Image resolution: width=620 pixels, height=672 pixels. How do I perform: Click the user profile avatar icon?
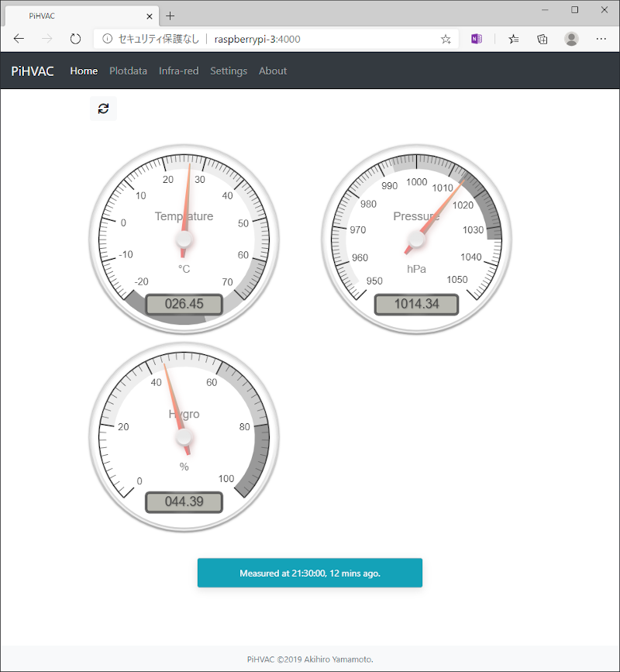[571, 39]
